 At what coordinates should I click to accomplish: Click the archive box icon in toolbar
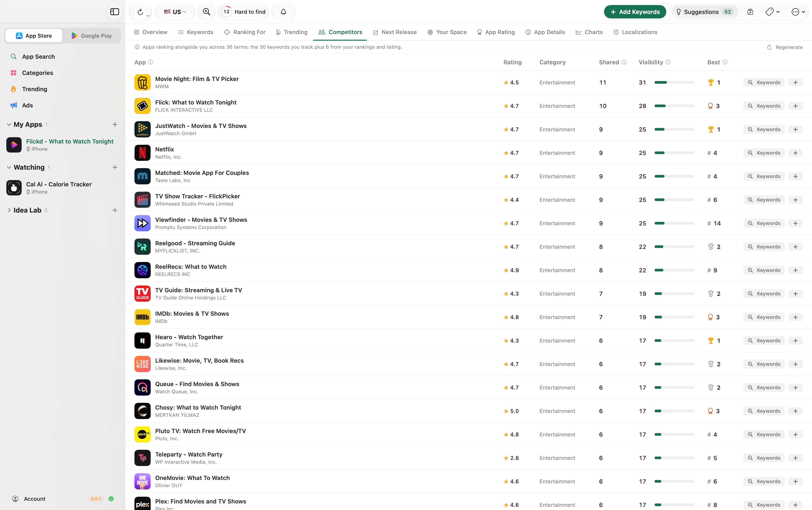coord(750,12)
